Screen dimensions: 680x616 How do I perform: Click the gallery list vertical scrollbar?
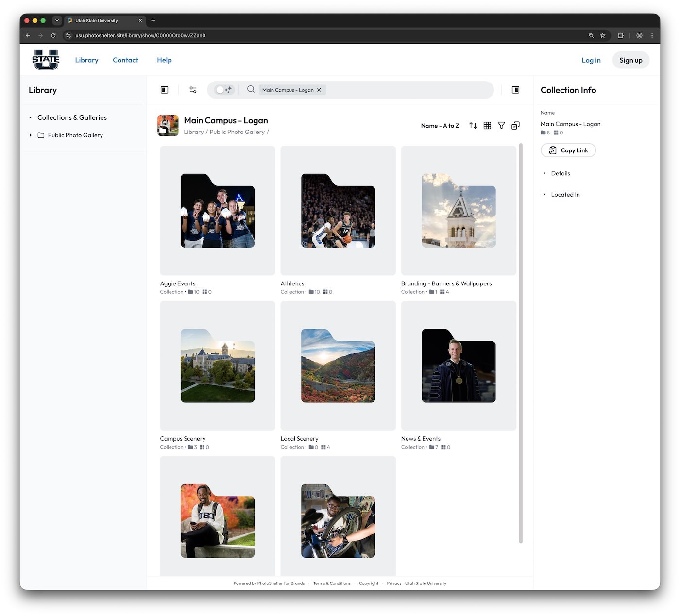click(521, 343)
